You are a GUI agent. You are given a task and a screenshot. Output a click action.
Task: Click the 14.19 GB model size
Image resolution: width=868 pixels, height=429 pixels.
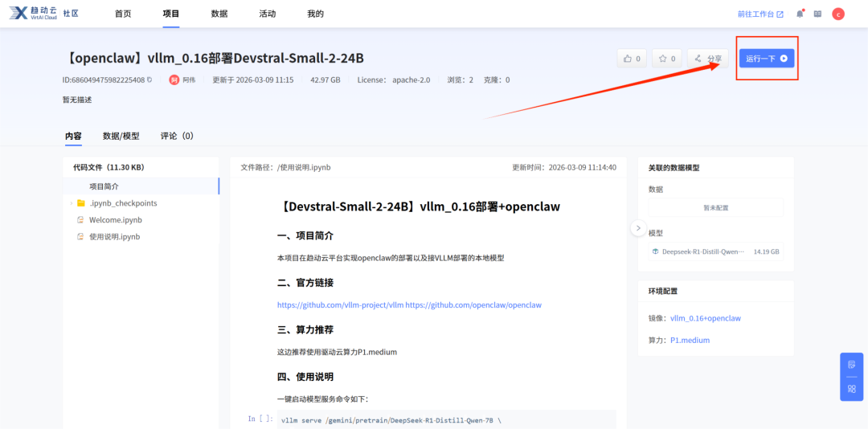point(766,251)
